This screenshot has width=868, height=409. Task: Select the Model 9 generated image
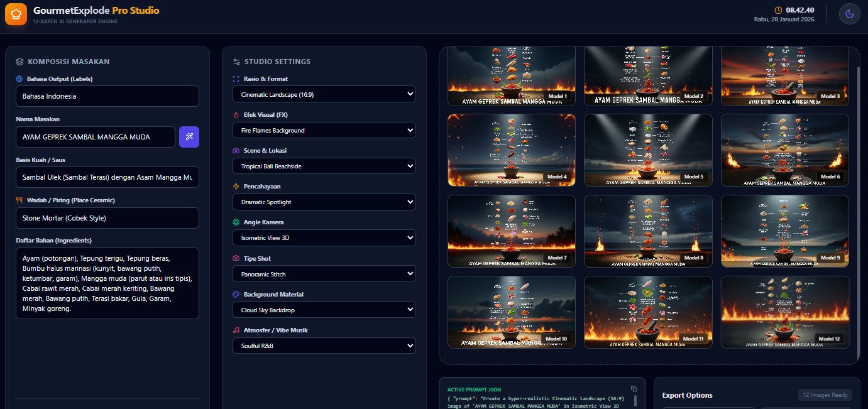coord(785,231)
